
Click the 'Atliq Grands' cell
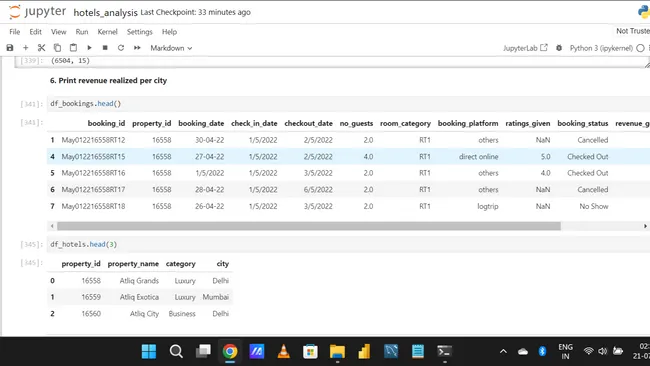[x=139, y=281]
